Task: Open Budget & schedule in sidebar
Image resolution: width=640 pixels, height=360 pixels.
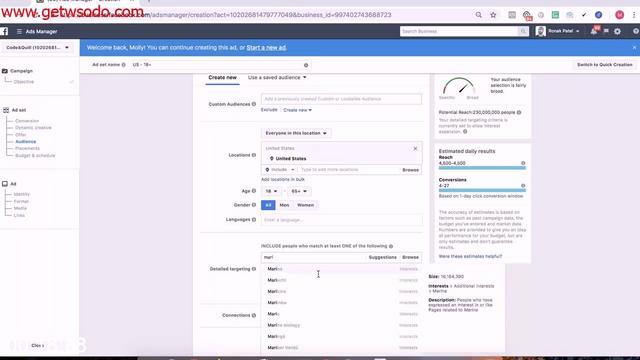Action: pyautogui.click(x=35, y=156)
